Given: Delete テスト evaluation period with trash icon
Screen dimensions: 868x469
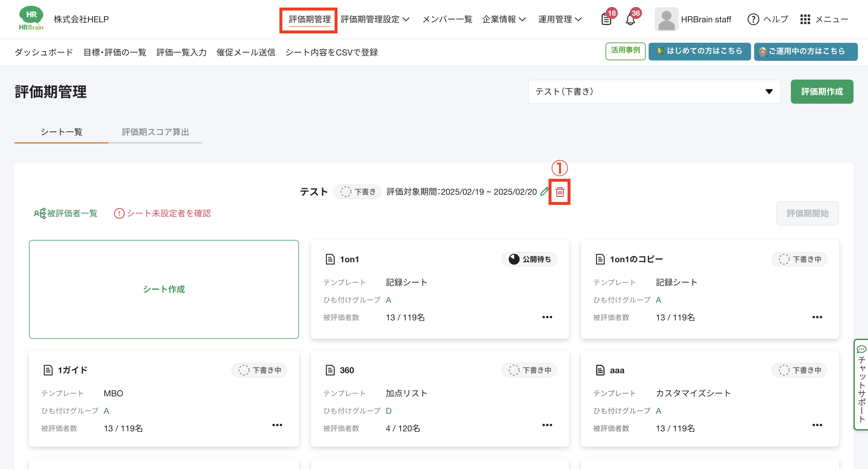Looking at the screenshot, I should (x=560, y=192).
